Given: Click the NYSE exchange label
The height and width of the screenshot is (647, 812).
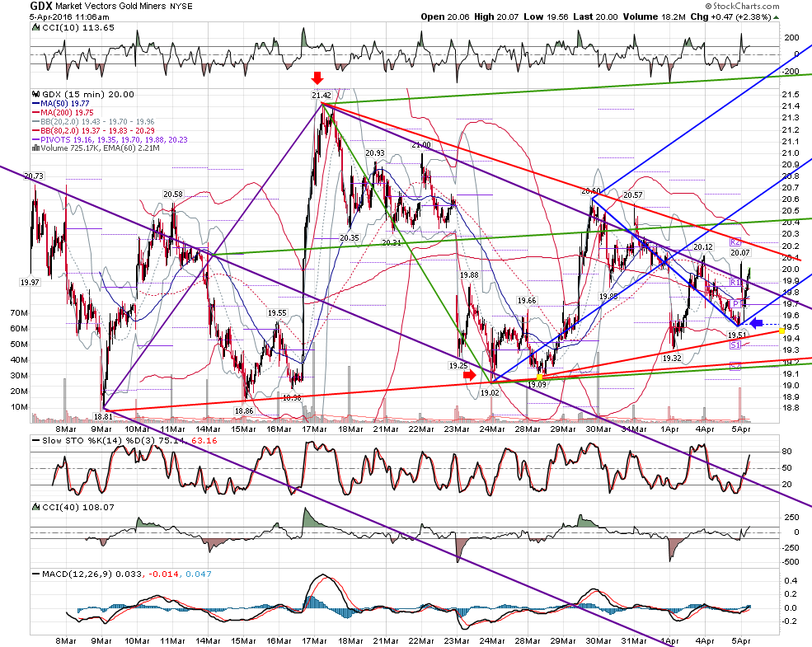Looking at the screenshot, I should (181, 7).
